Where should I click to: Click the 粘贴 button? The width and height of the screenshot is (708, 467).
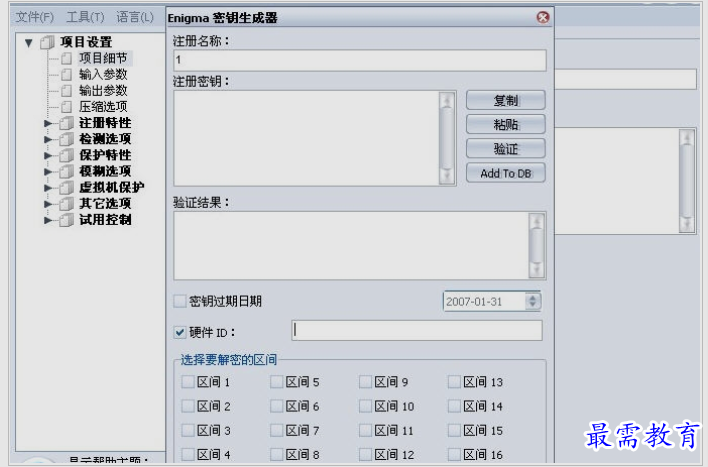(x=506, y=125)
